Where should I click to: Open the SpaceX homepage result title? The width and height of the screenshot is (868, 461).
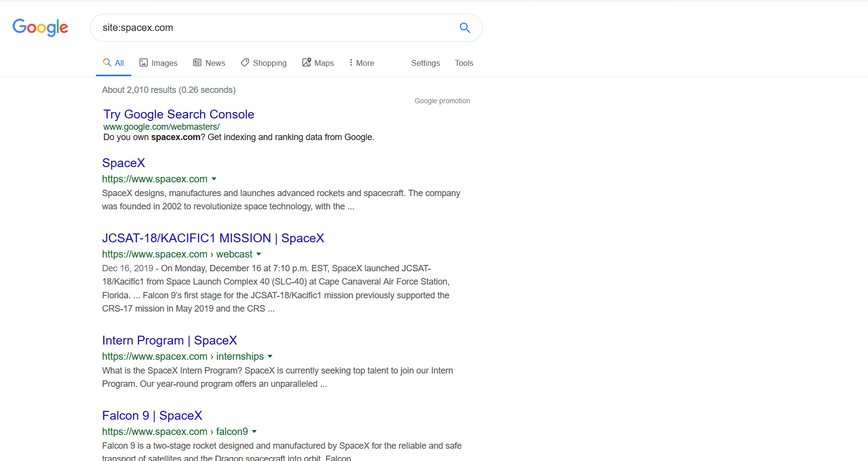pyautogui.click(x=123, y=163)
